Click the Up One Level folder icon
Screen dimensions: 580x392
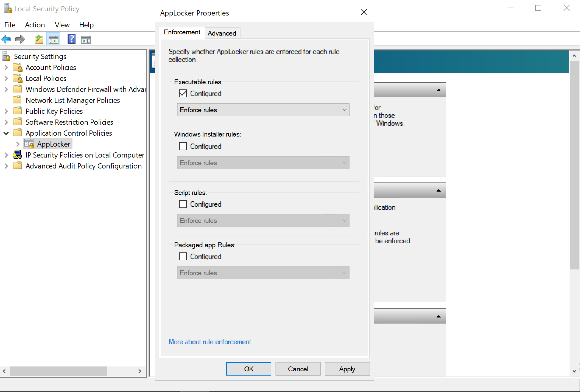point(39,39)
